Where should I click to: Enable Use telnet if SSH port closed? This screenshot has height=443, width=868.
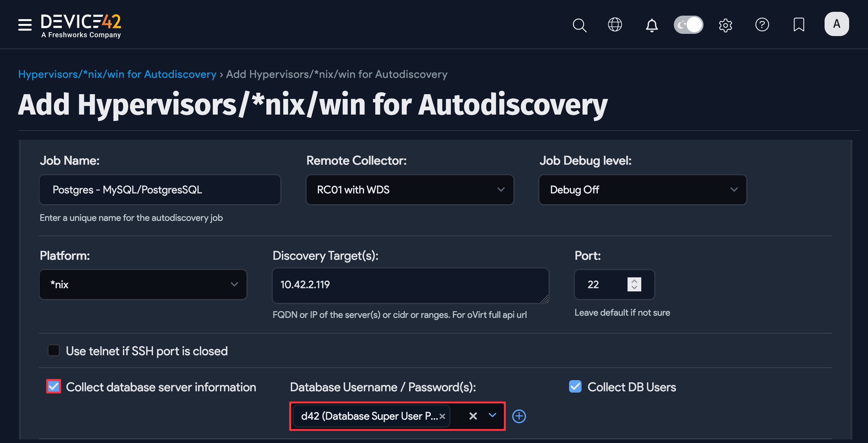(x=54, y=350)
